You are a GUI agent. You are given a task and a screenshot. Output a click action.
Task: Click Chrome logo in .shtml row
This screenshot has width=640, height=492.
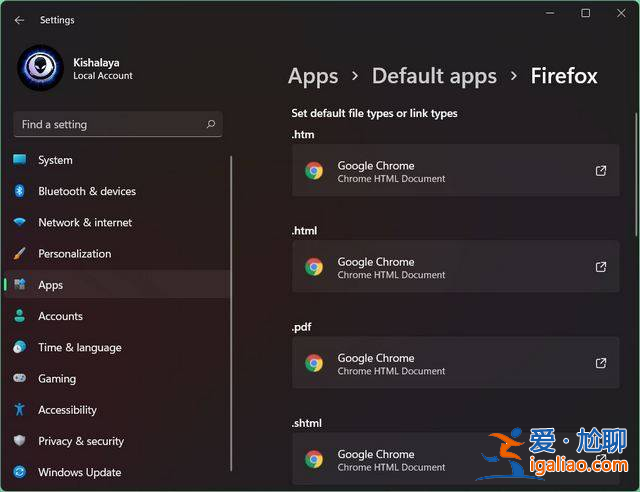[x=314, y=459]
